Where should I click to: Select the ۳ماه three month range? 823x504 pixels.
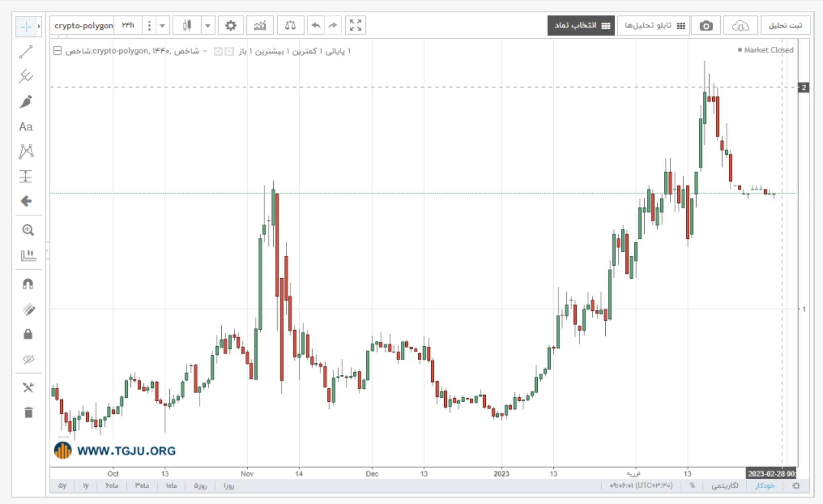[x=142, y=486]
